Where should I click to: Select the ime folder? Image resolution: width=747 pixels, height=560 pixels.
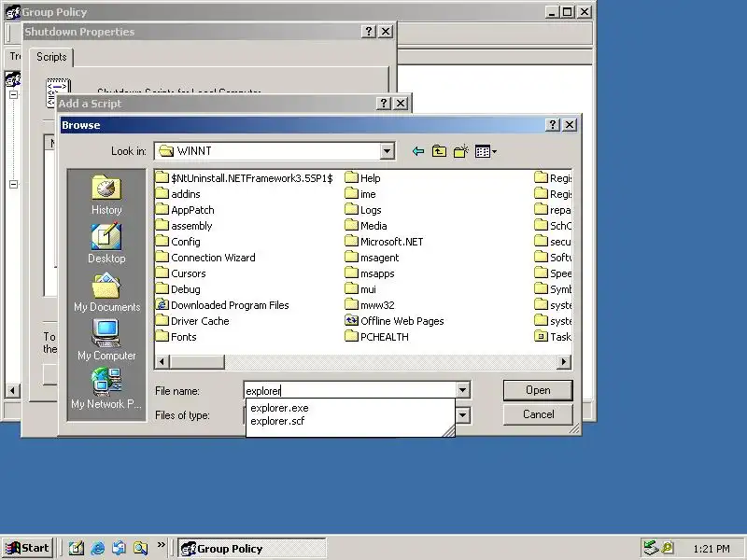[x=360, y=194]
